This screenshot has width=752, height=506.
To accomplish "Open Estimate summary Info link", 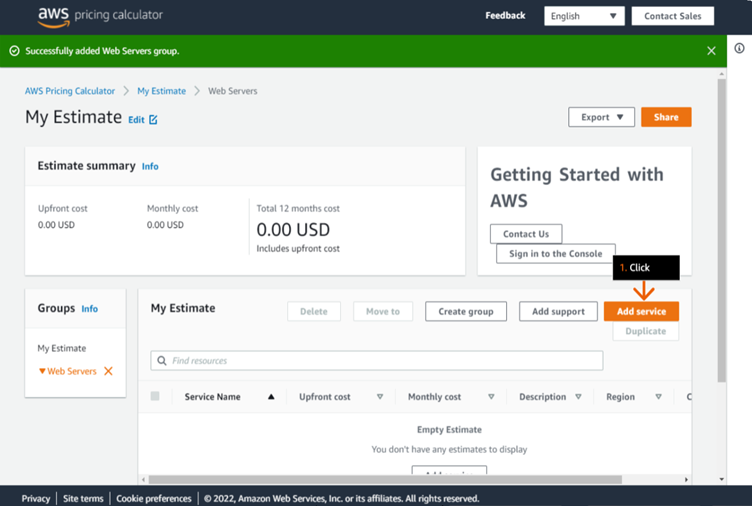I will [x=150, y=166].
